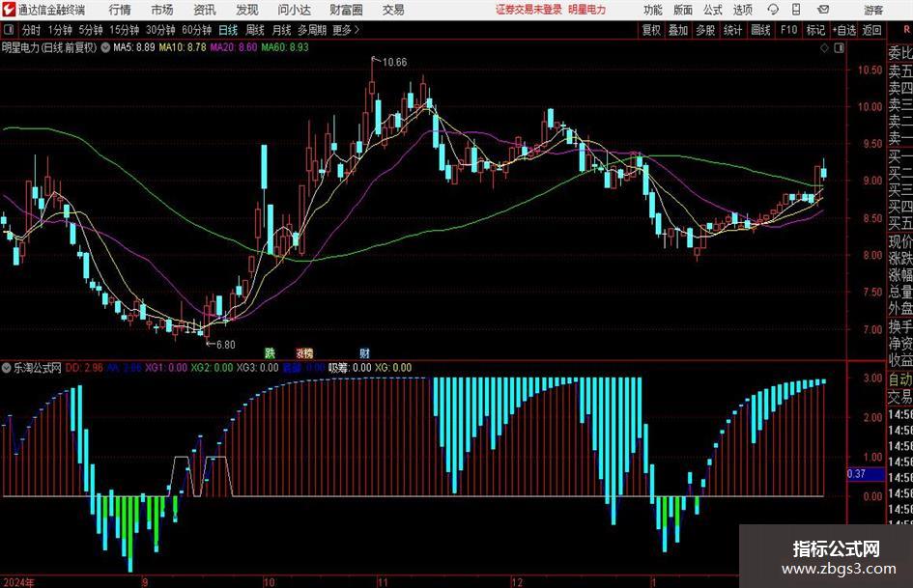
Task: Open the 公式 menu
Action: tap(713, 10)
